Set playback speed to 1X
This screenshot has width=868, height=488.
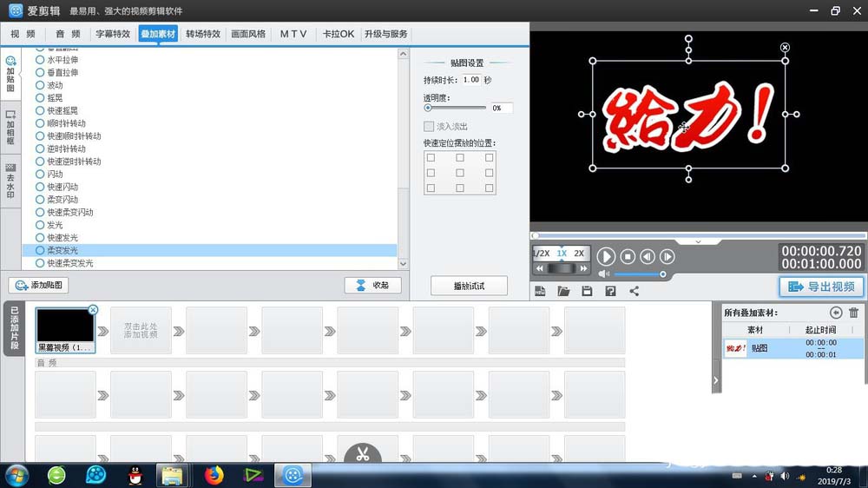[x=562, y=254]
